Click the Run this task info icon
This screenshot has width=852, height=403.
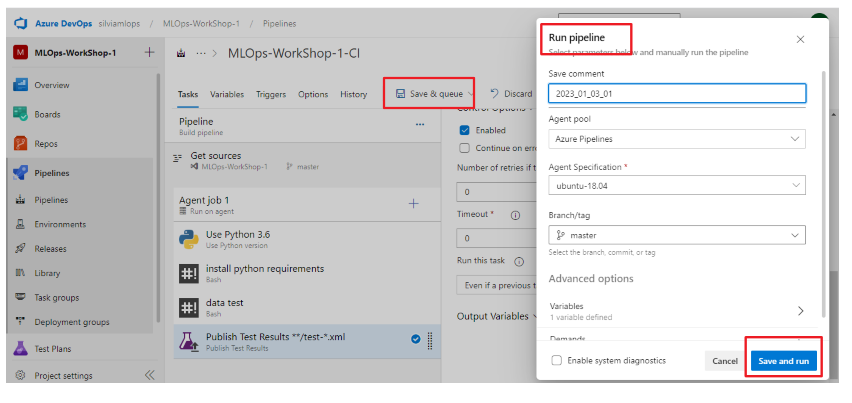pos(519,261)
